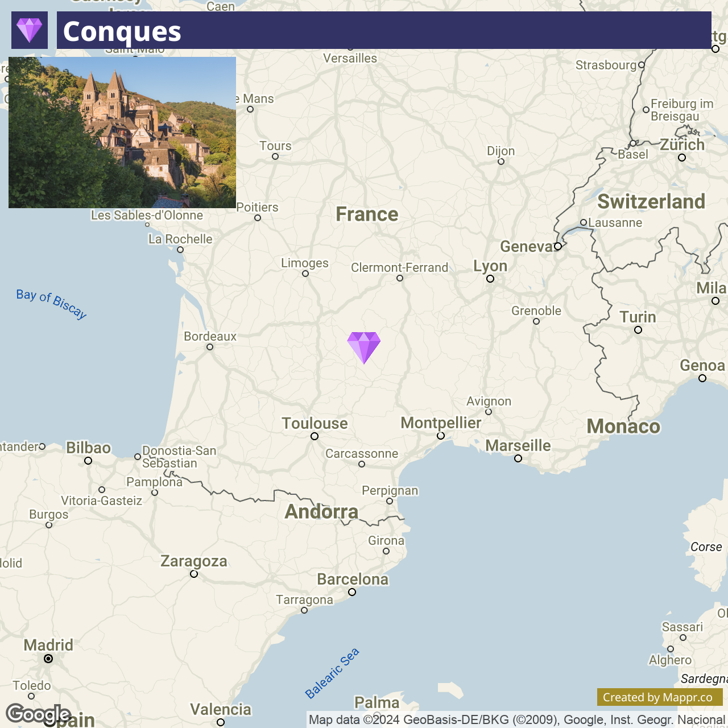Click the Madrid capital marker
728x728 pixels.
[48, 659]
